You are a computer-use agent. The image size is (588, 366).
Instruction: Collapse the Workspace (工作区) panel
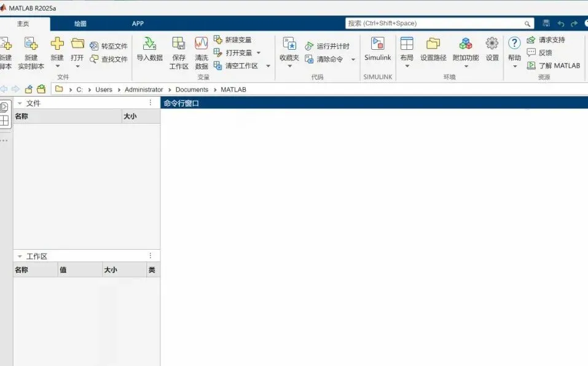[20, 257]
